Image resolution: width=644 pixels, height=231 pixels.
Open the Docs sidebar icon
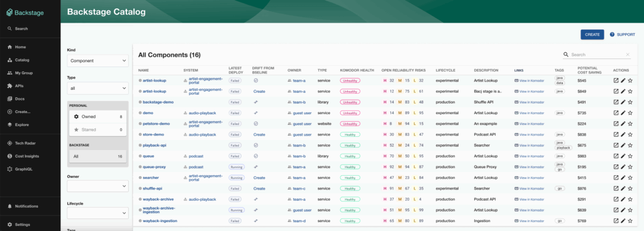(9, 99)
